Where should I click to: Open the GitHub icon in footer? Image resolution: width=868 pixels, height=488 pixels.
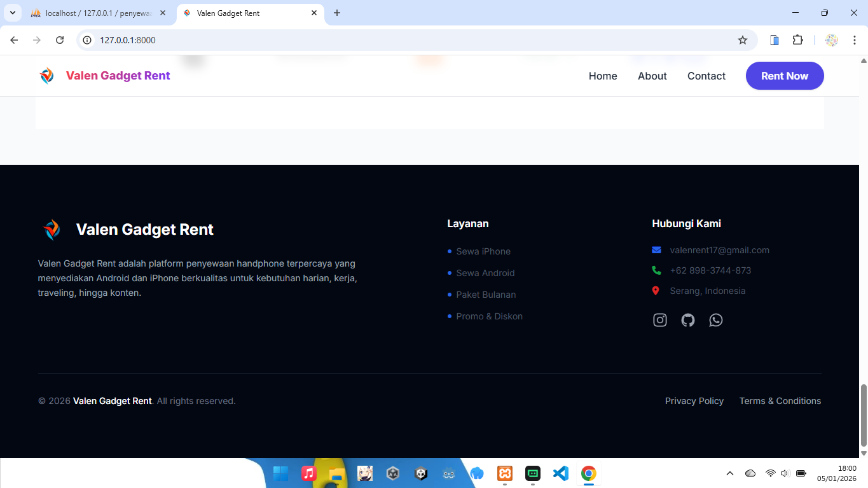point(688,320)
